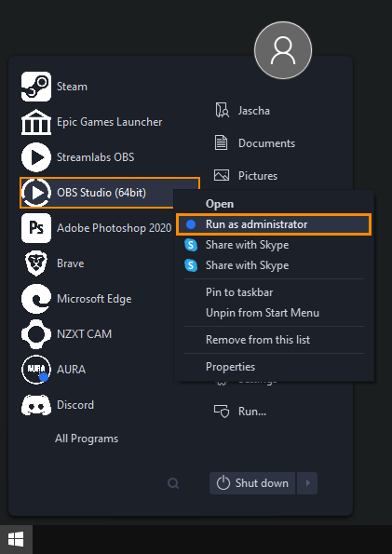392x554 pixels.
Task: Click Adobe Photoshop 2020 text
Action: [115, 228]
